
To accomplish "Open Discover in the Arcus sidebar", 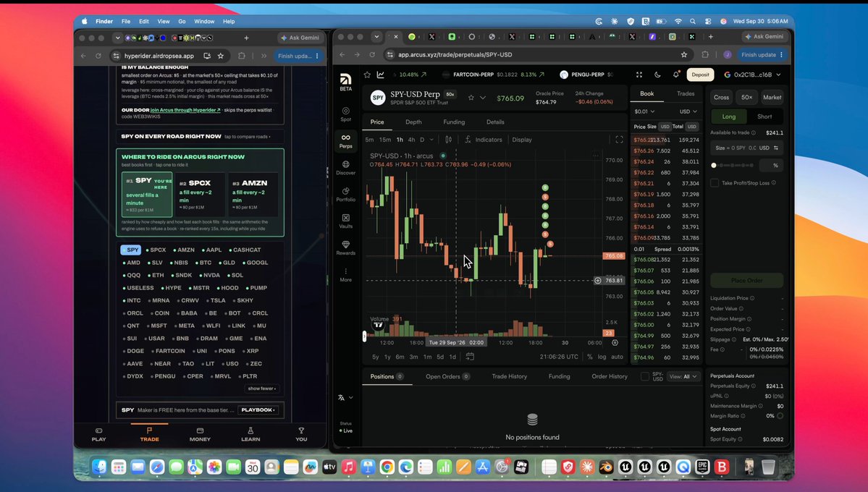I will tap(345, 168).
